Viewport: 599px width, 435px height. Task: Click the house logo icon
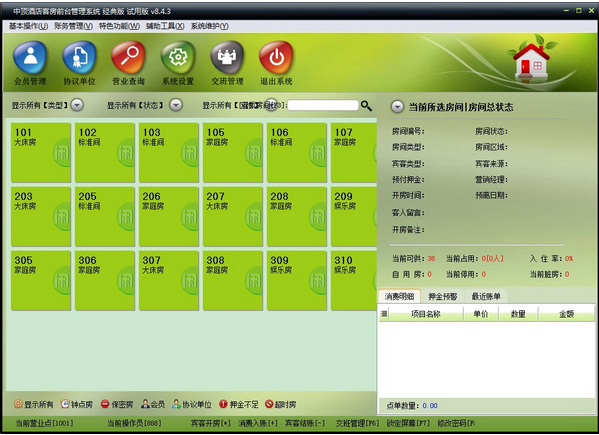click(531, 58)
